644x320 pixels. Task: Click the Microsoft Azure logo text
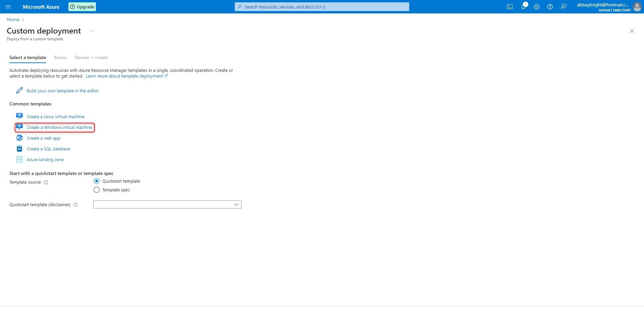click(x=41, y=7)
